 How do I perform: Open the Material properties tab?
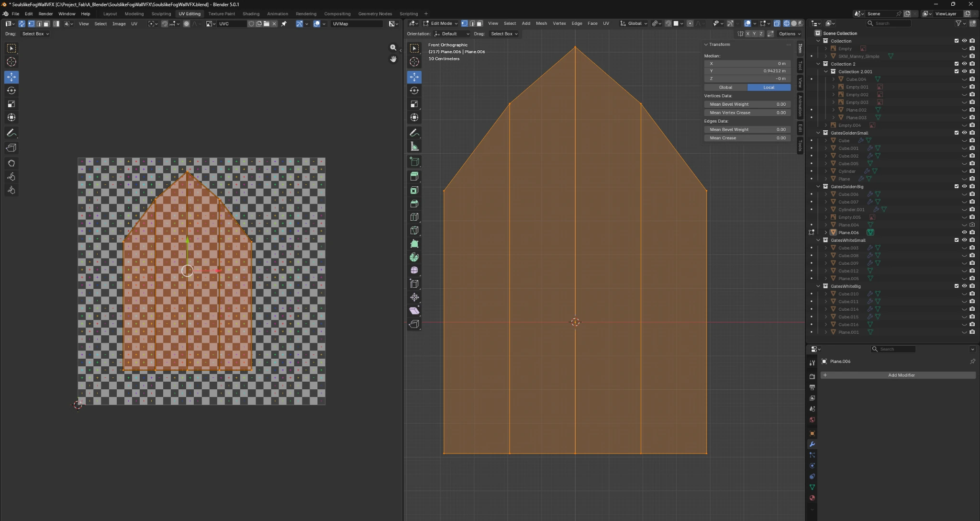click(x=812, y=498)
